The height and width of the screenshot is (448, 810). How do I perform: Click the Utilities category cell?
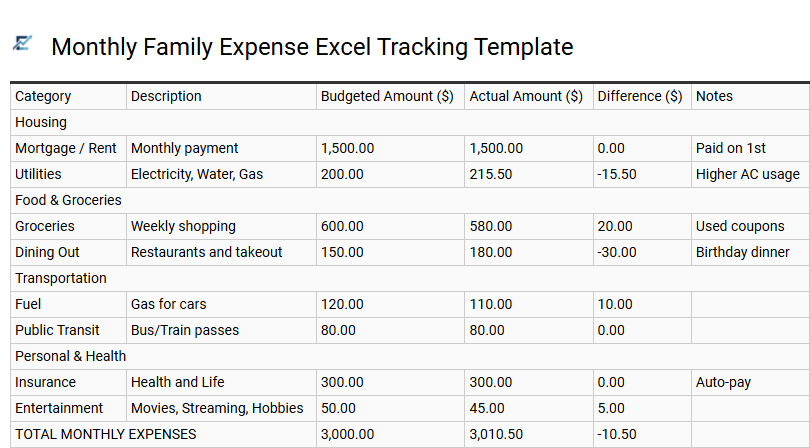tap(69, 174)
